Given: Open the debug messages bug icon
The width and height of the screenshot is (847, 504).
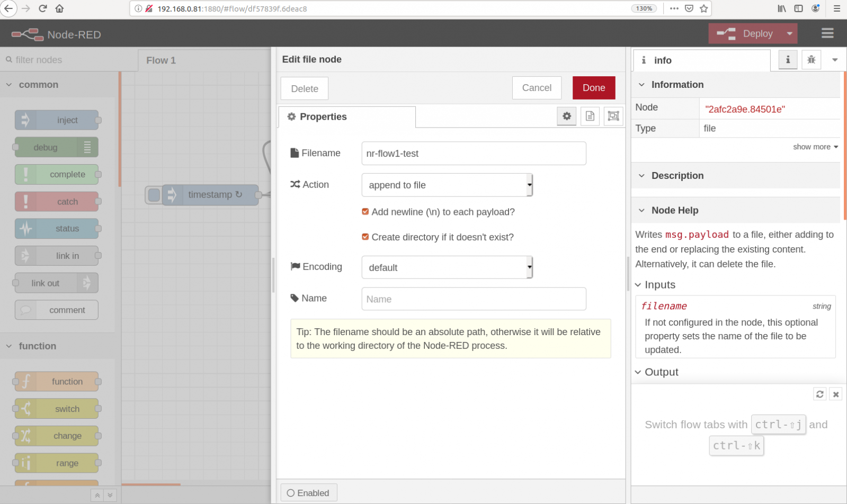Looking at the screenshot, I should tap(811, 60).
